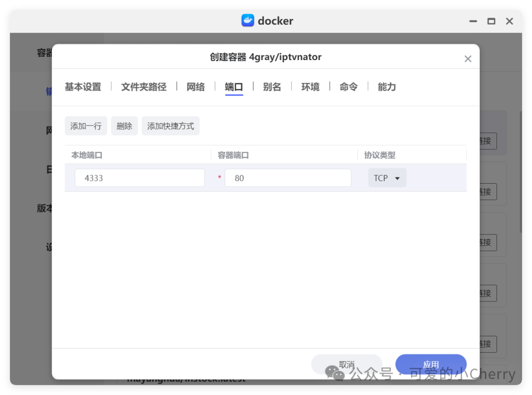
Task: Switch to the 文件夹路径 tab
Action: tap(143, 87)
